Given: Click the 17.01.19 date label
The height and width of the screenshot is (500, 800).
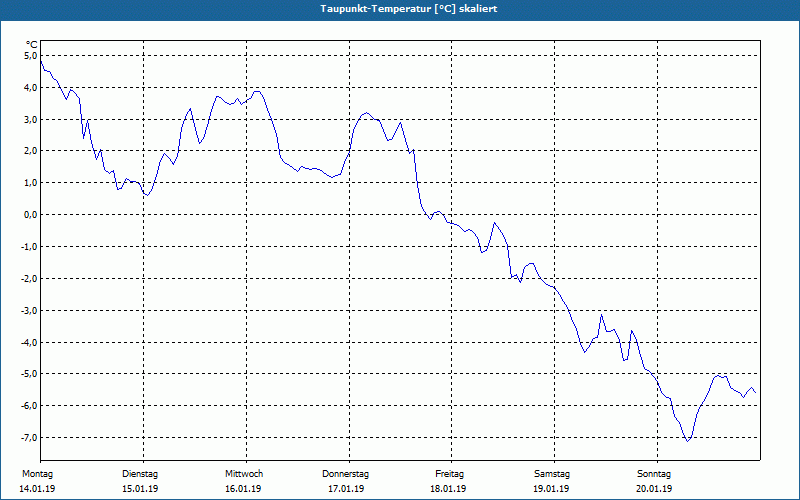Looking at the screenshot, I should tap(346, 489).
